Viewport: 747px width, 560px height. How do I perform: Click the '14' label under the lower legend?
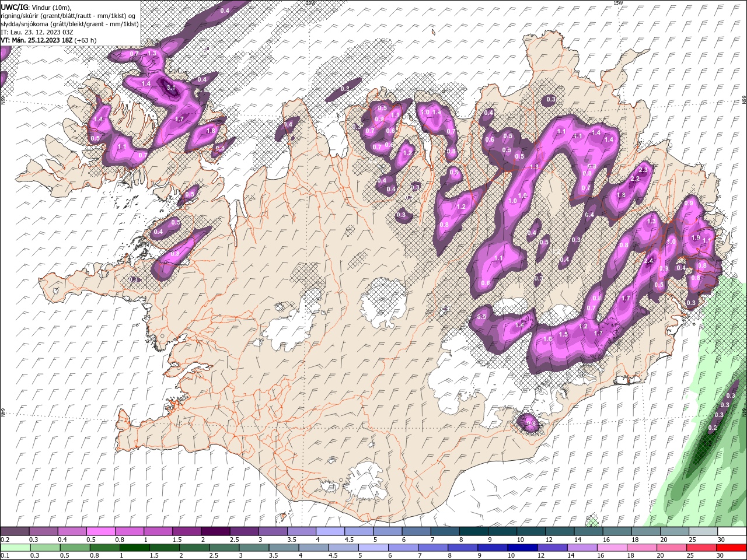(x=572, y=556)
